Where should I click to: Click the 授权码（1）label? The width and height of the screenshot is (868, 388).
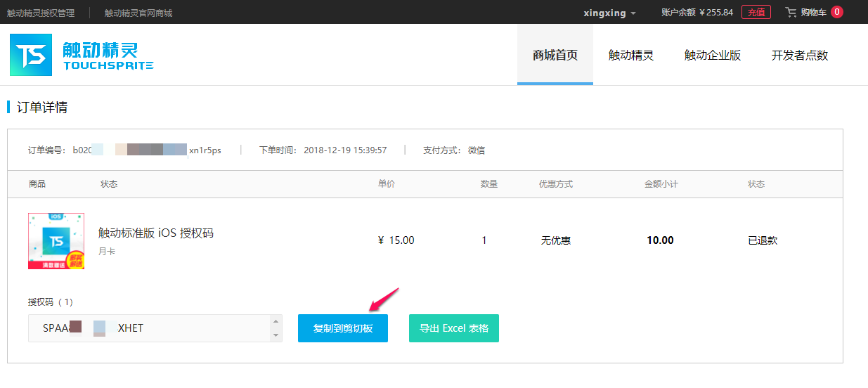point(51,302)
